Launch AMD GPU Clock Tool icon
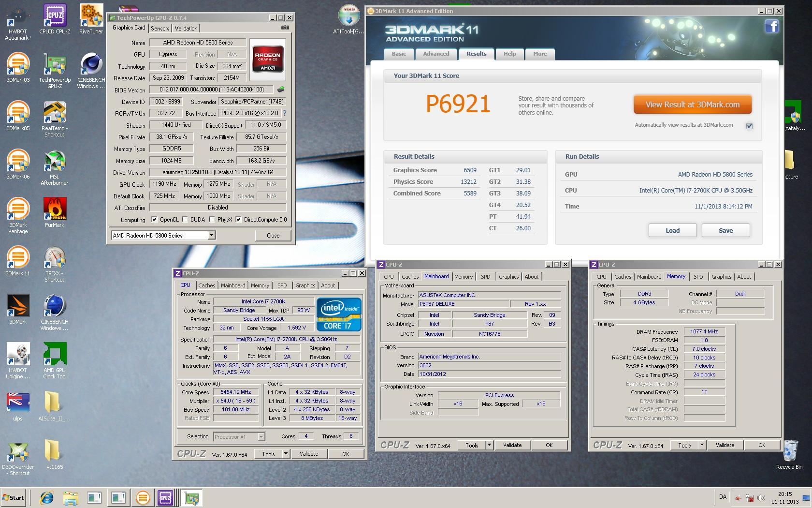Screen dimensions: 812x508 [55, 360]
